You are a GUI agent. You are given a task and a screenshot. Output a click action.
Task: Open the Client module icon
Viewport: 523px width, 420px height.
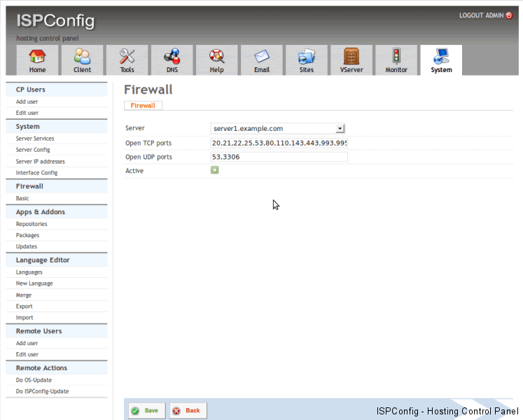coord(82,57)
